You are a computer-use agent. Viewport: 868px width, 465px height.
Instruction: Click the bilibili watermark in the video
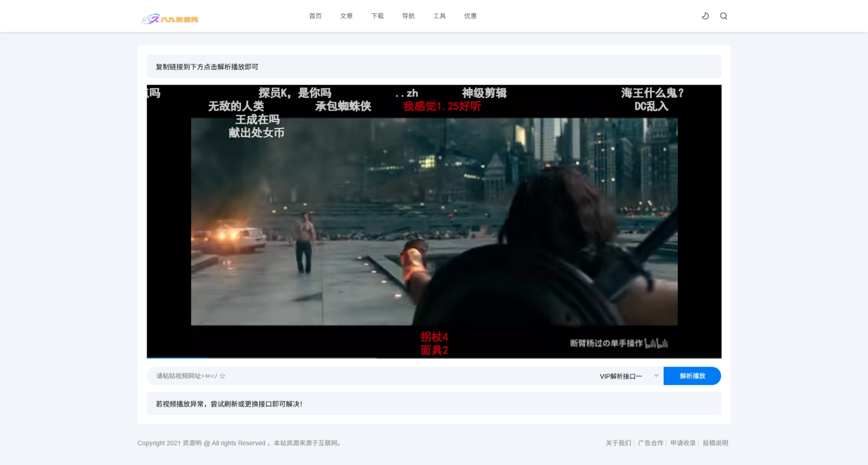pyautogui.click(x=656, y=344)
